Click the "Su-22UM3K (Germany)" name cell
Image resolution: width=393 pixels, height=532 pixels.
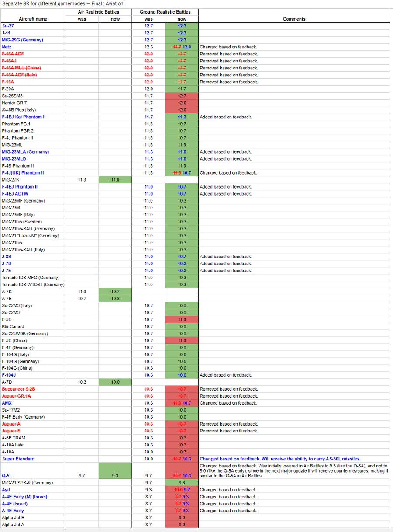33,333
